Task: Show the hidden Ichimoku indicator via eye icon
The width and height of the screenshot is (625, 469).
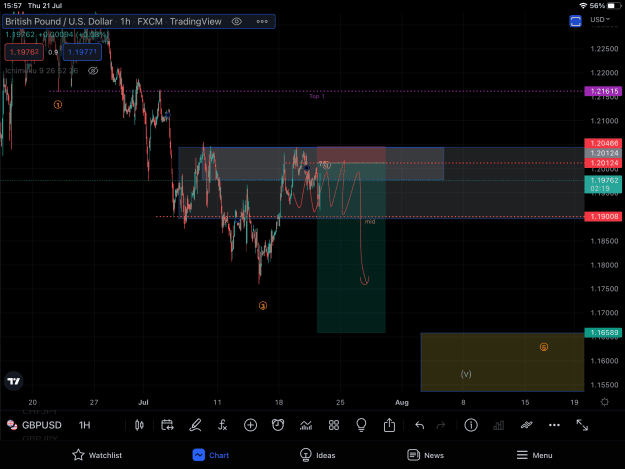Action: [x=93, y=71]
